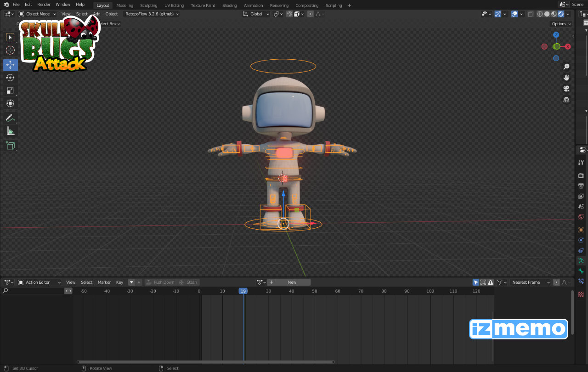
Task: Open the RetopoFlow 3.2.6 button
Action: point(152,14)
